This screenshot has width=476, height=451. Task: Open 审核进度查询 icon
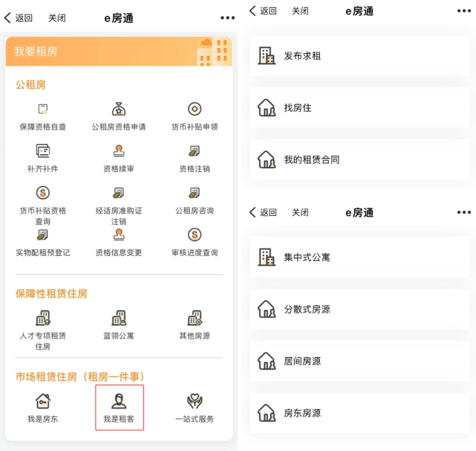pyautogui.click(x=195, y=235)
